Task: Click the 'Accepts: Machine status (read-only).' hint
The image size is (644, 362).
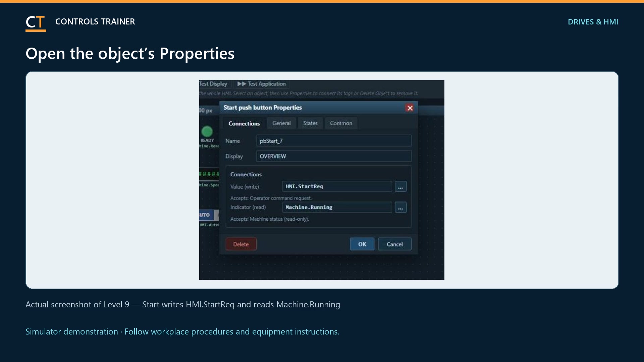Action: tap(269, 219)
